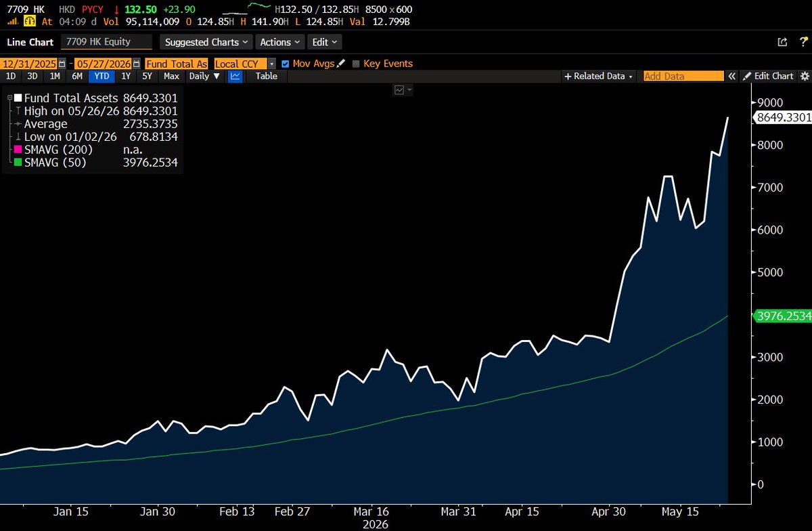This screenshot has height=531, width=812.
Task: Expand dropdown arrow beside chart-type icon
Action: [409, 89]
